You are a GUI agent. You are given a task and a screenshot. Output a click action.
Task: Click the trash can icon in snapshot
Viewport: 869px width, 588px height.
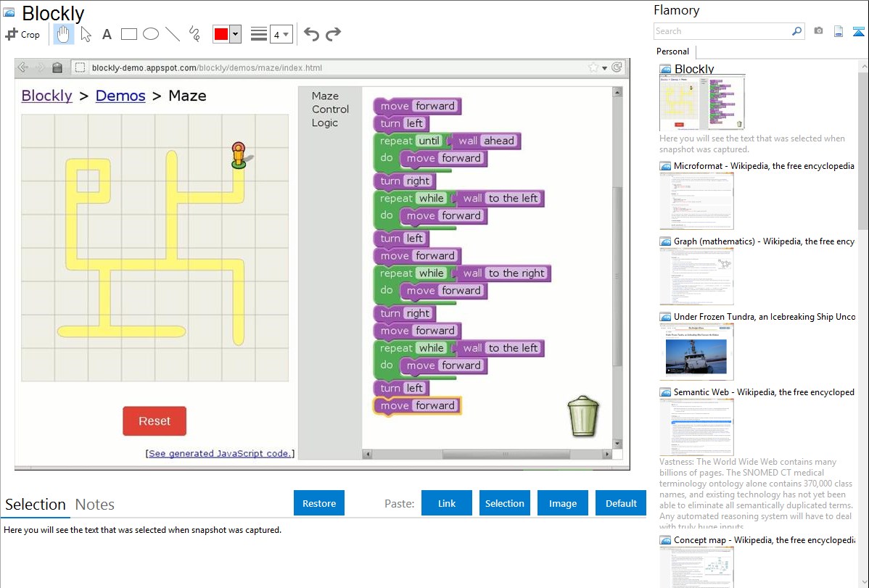[583, 415]
